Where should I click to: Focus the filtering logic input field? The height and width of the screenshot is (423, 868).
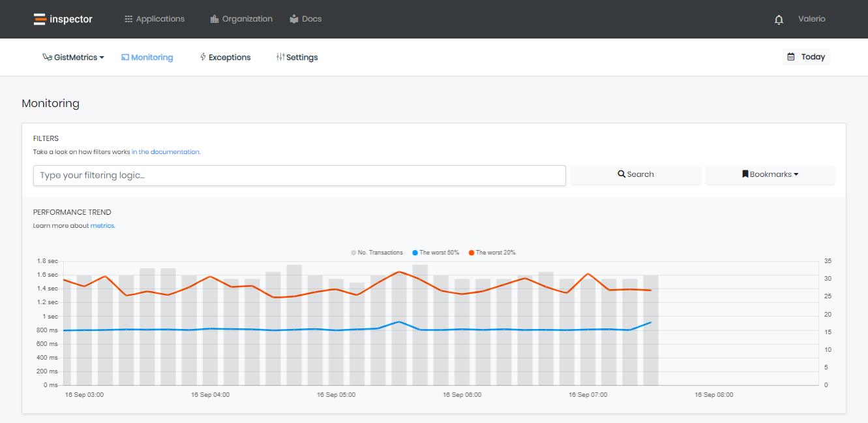(299, 175)
